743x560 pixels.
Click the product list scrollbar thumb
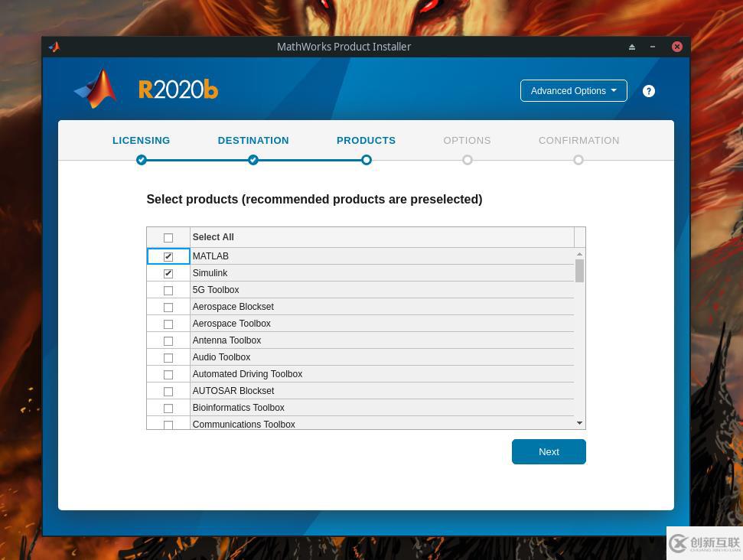tap(579, 271)
